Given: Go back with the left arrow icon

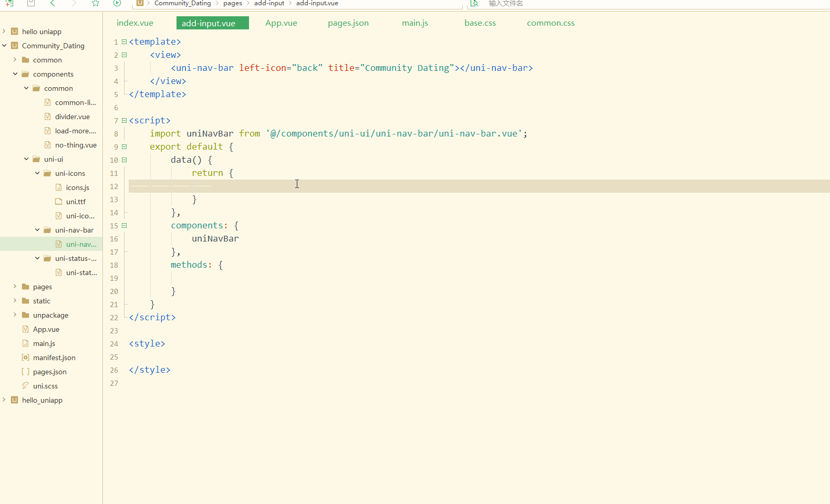Looking at the screenshot, I should pyautogui.click(x=53, y=3).
